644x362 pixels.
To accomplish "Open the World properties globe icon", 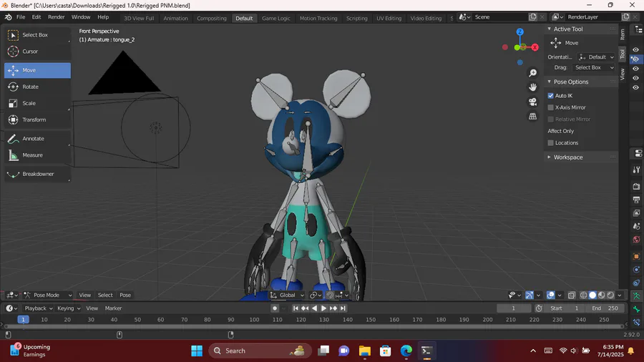I will (x=636, y=240).
